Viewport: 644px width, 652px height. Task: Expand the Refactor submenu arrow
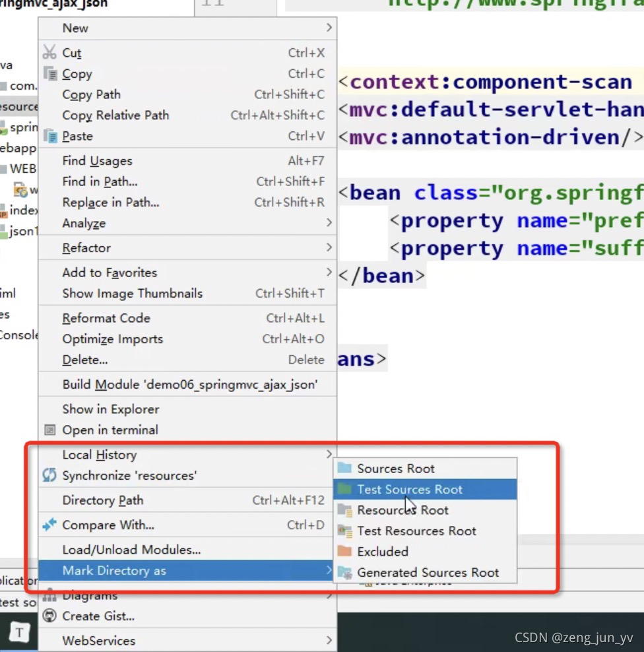click(x=329, y=248)
